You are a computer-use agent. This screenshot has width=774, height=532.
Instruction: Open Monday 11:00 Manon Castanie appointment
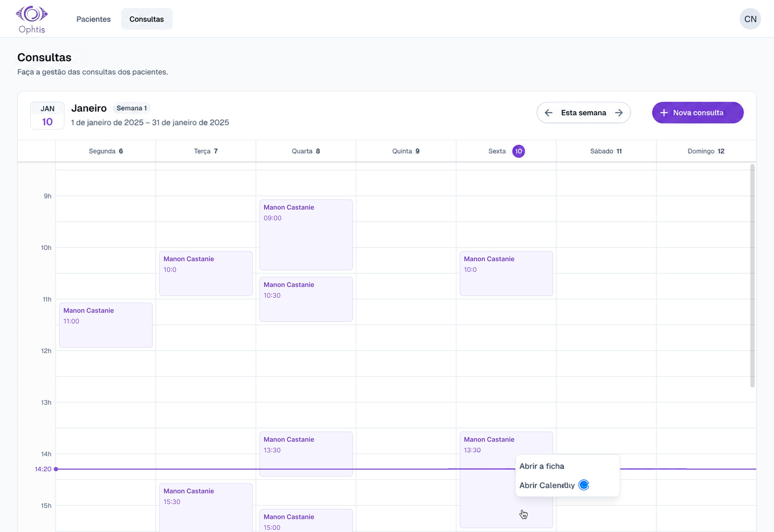(106, 325)
